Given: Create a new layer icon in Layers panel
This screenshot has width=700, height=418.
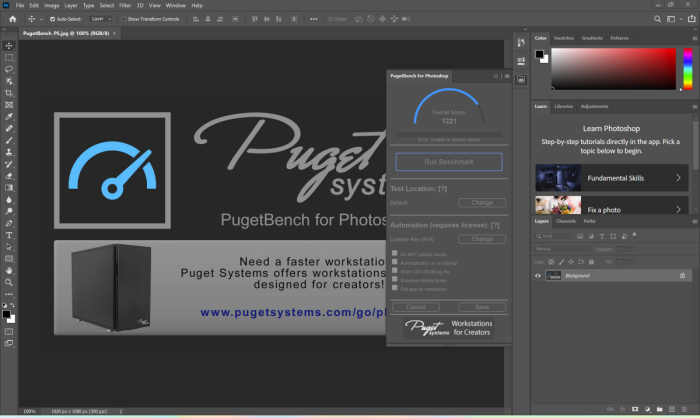Looking at the screenshot, I should click(x=672, y=409).
